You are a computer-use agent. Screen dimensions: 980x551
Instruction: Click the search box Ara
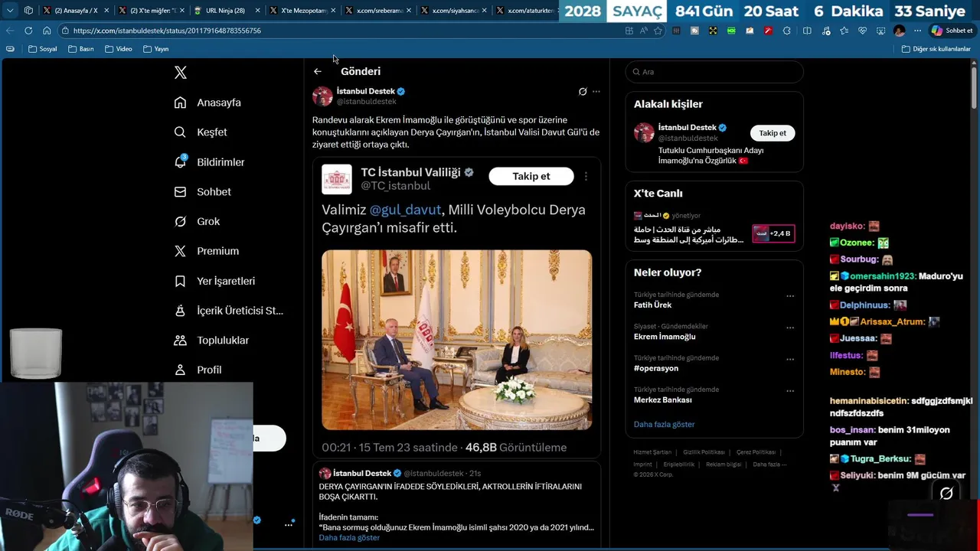click(714, 72)
